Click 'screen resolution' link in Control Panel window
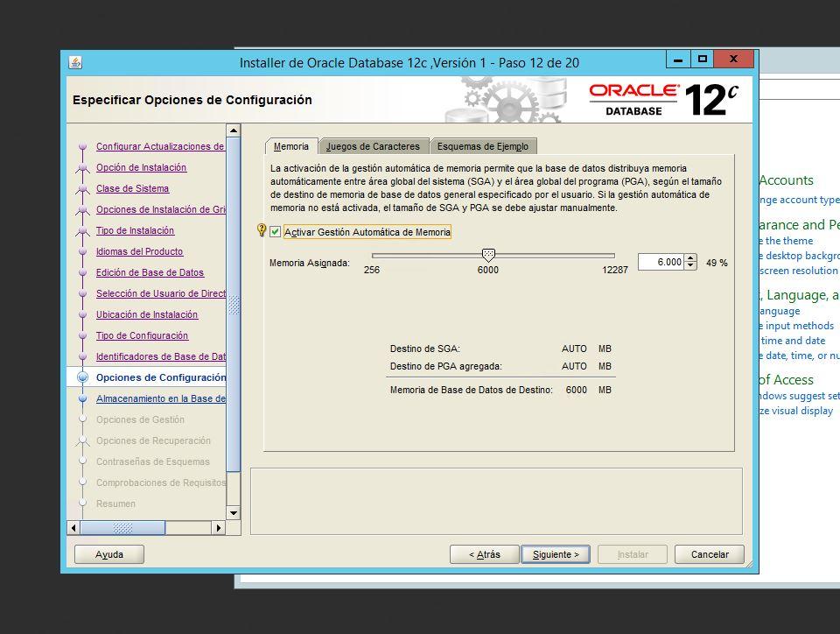The image size is (840, 634). 798,271
